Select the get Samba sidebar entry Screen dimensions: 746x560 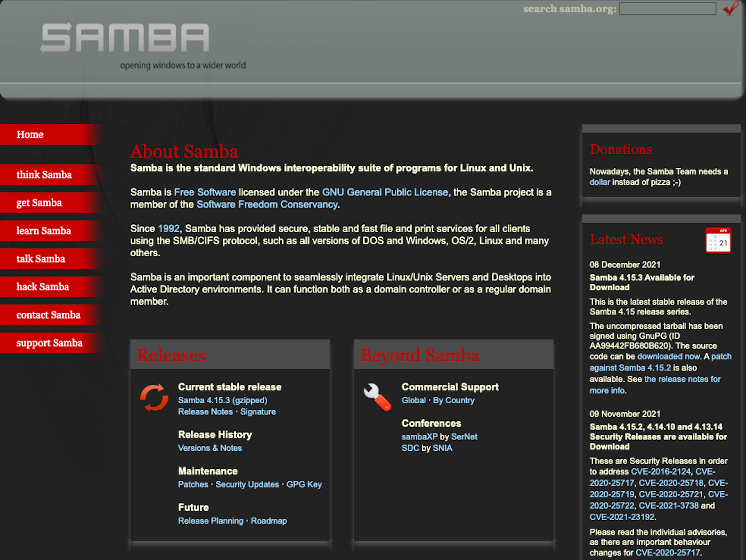pos(39,202)
